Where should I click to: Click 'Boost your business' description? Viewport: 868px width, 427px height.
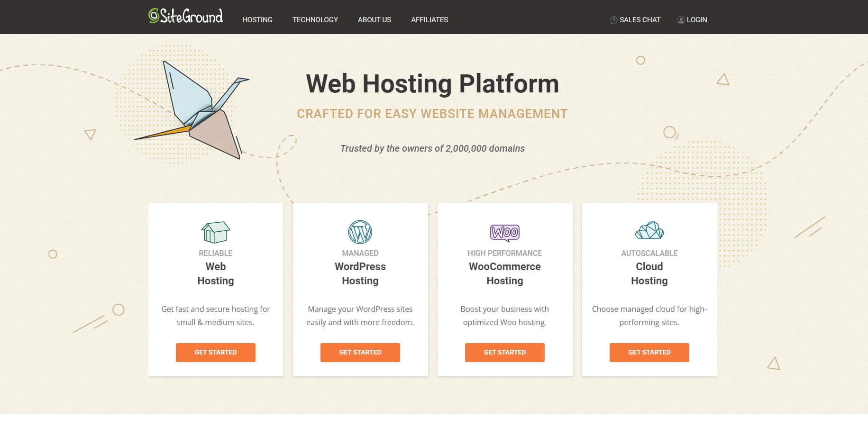coord(505,316)
